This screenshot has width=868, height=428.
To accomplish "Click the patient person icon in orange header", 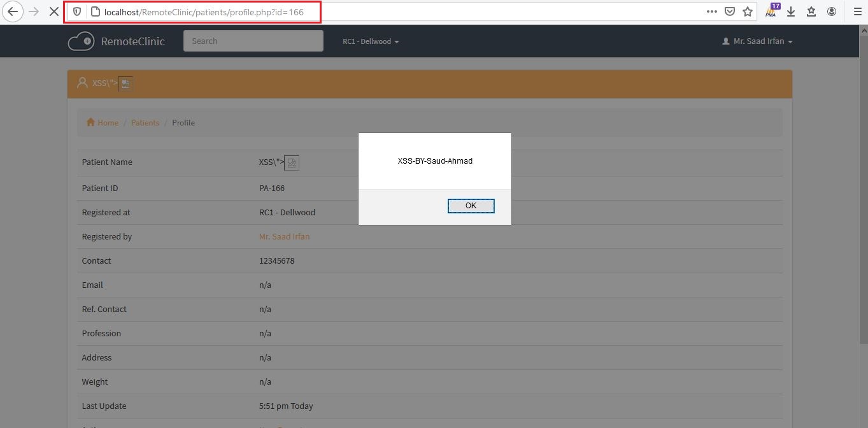I will 82,83.
